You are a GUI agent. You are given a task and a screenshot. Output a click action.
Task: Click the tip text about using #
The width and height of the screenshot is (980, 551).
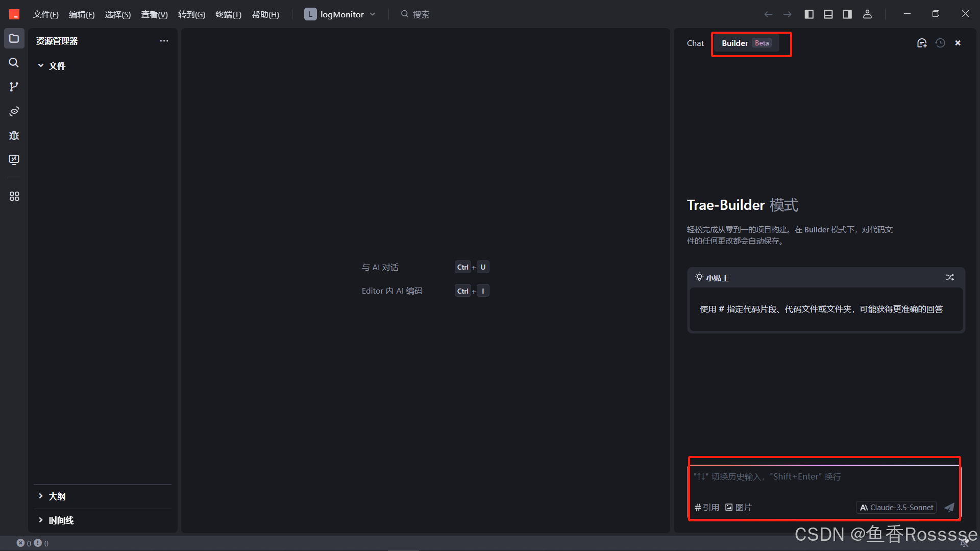(x=821, y=309)
